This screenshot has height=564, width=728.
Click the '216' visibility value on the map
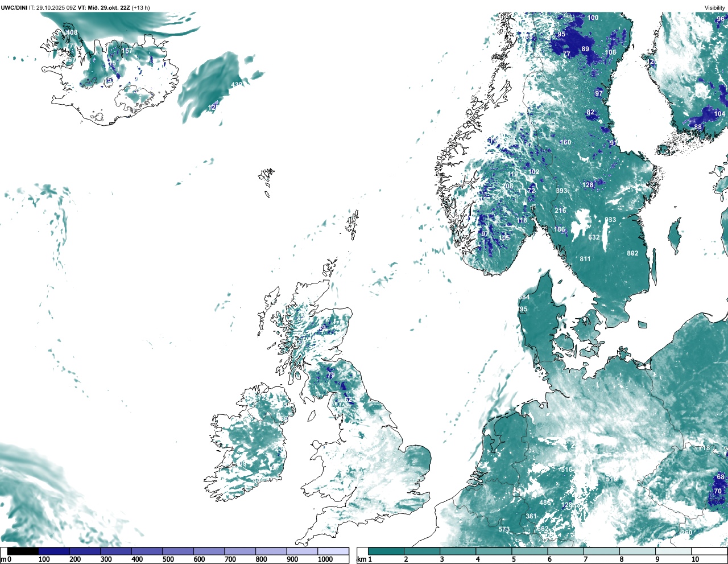click(560, 211)
